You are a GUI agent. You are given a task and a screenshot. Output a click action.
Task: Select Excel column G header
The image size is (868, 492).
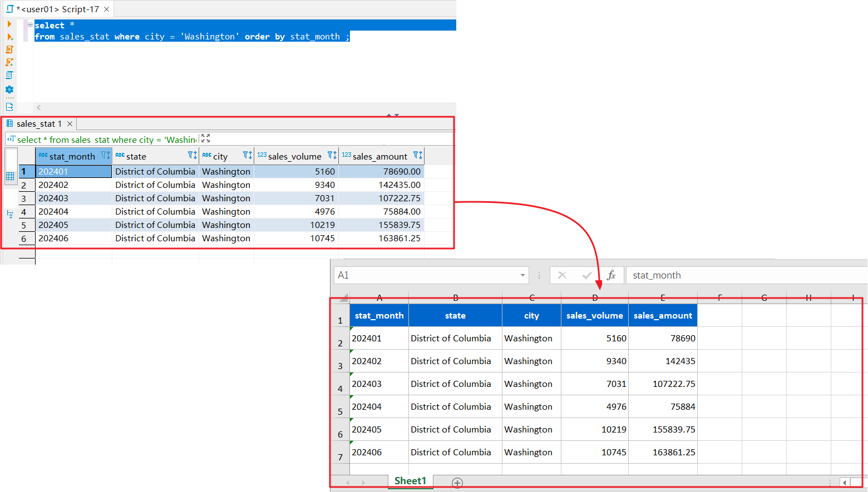[x=764, y=297]
